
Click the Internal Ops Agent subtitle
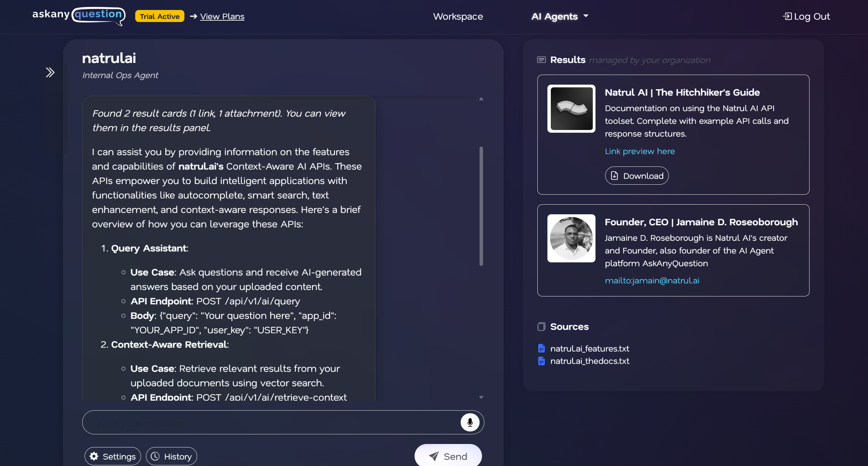(120, 75)
